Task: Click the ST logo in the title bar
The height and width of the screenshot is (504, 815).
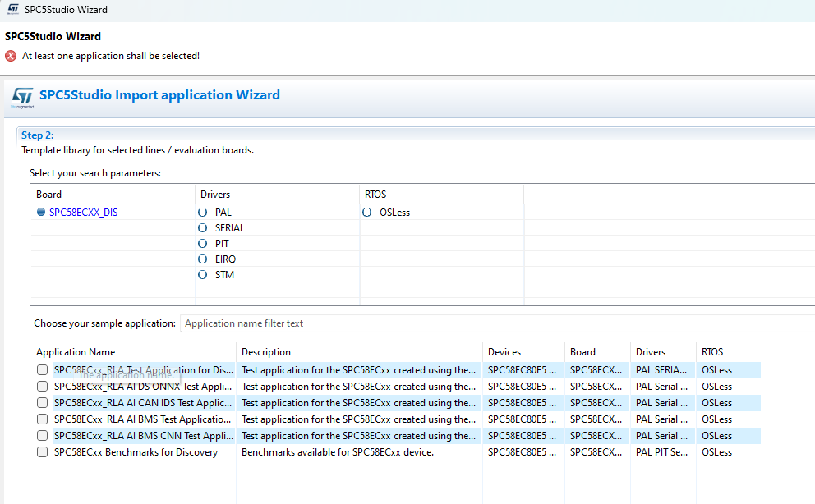Action: [x=13, y=10]
